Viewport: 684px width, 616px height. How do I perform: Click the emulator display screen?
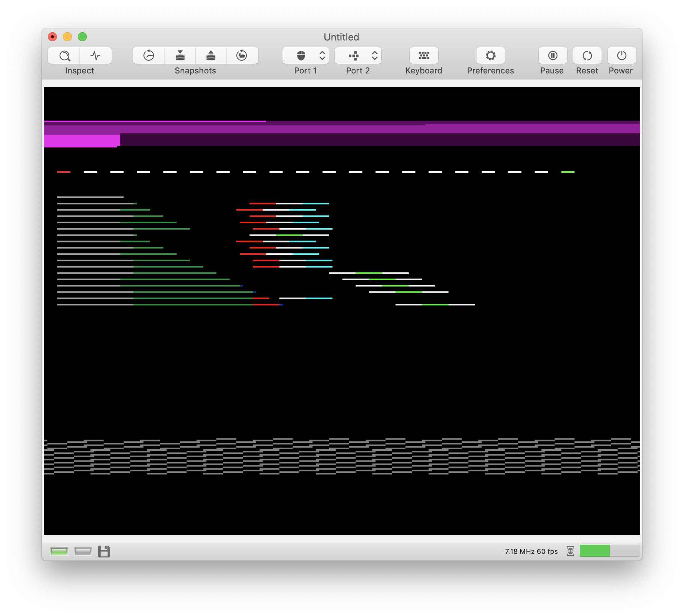click(342, 311)
